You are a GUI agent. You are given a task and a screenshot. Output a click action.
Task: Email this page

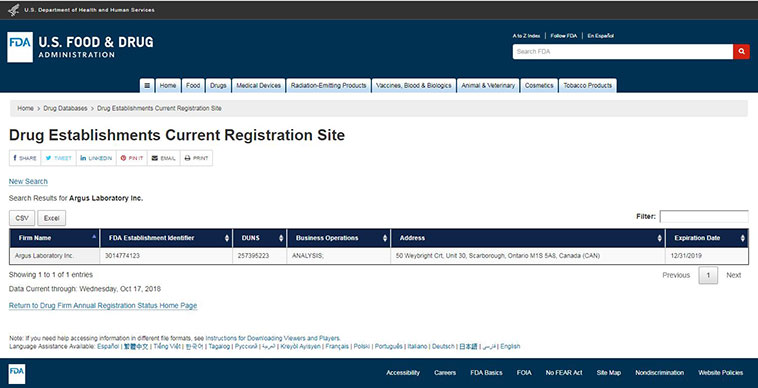pyautogui.click(x=163, y=158)
